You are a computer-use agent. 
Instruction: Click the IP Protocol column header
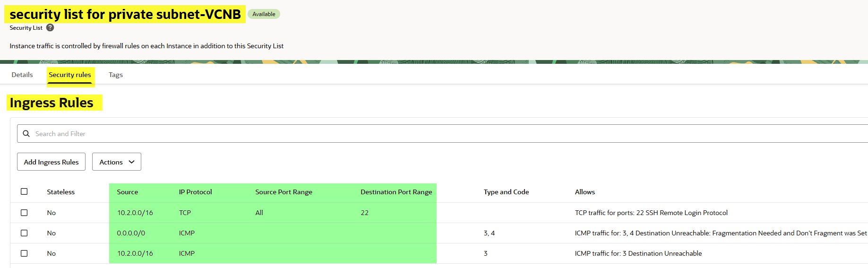coord(195,192)
